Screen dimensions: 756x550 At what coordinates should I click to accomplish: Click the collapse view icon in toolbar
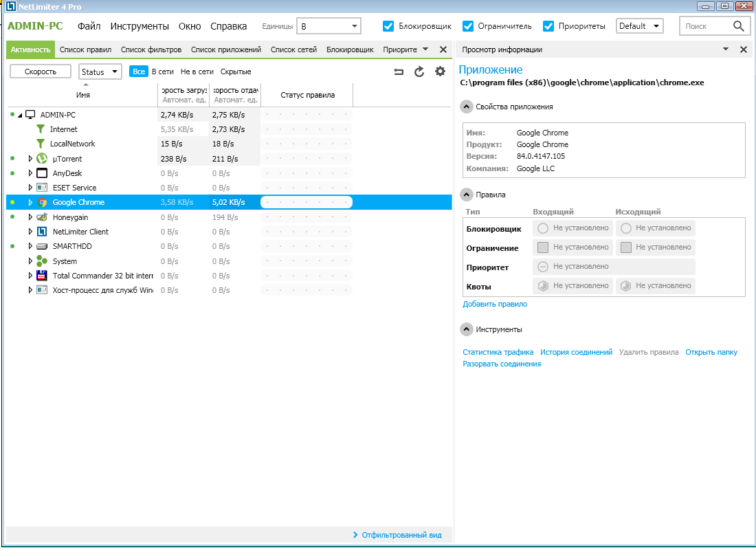[x=398, y=72]
